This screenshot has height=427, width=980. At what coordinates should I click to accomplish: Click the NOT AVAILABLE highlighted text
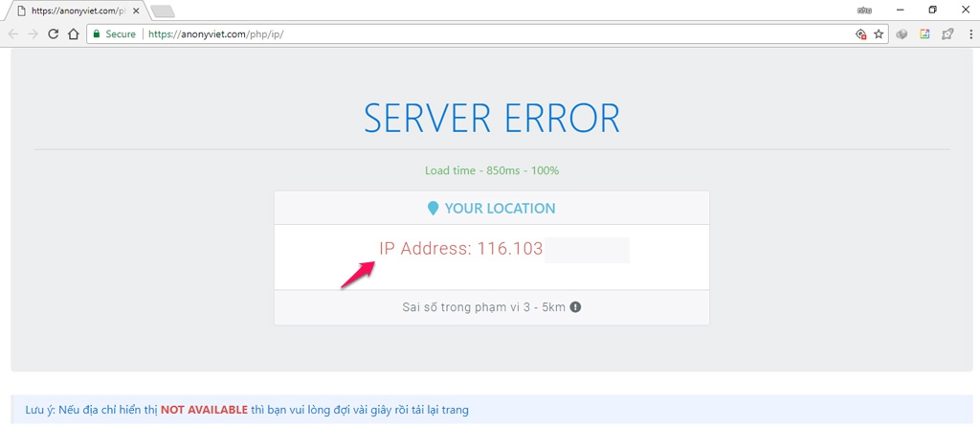point(205,410)
